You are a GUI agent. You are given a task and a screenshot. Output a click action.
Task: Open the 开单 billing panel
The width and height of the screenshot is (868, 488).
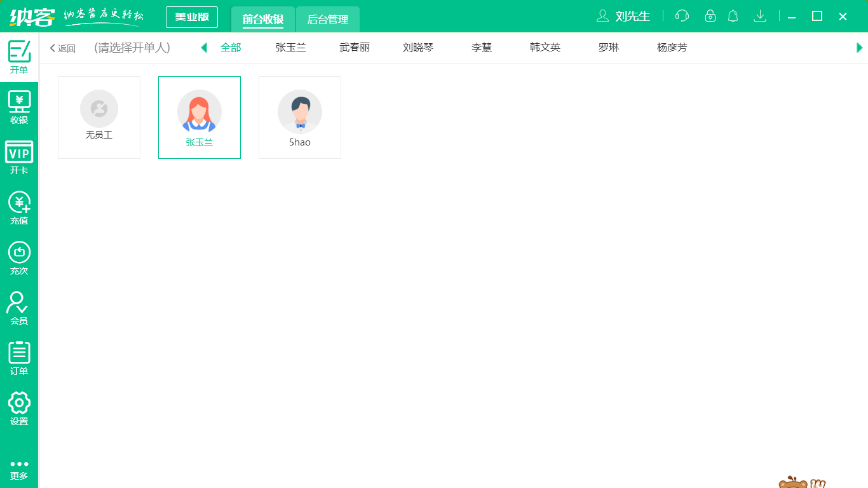tap(19, 57)
